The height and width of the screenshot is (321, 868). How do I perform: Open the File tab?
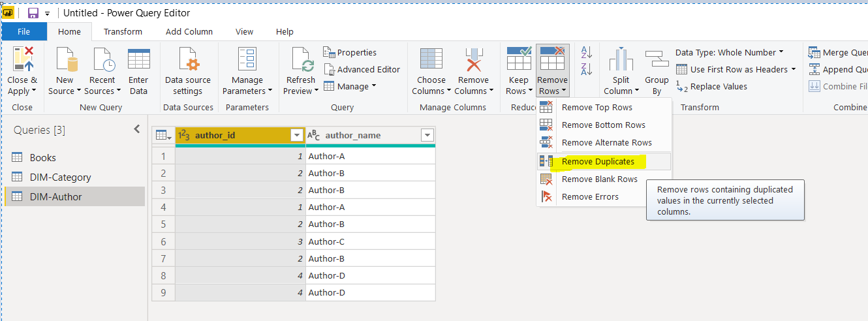[24, 31]
